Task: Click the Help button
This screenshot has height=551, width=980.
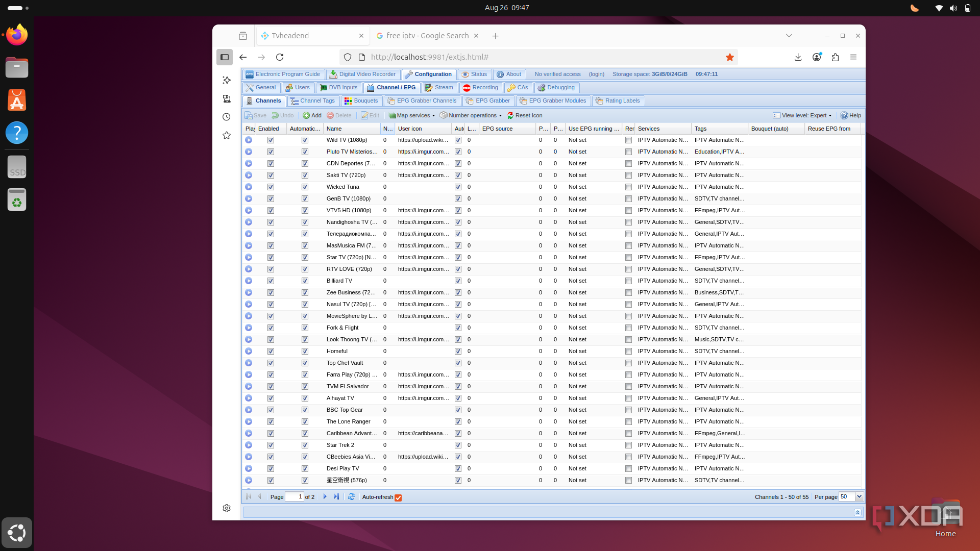Action: pos(851,115)
